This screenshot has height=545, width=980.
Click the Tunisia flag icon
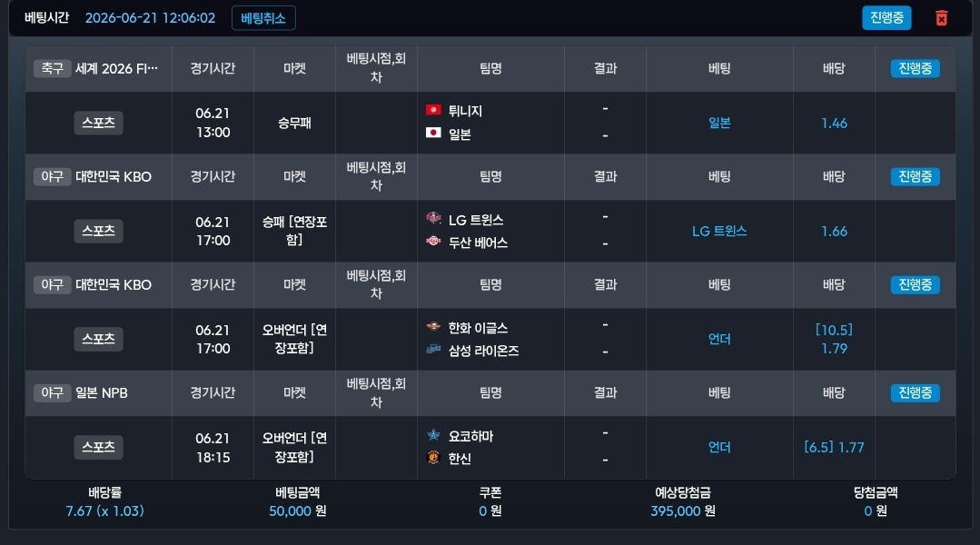[433, 110]
